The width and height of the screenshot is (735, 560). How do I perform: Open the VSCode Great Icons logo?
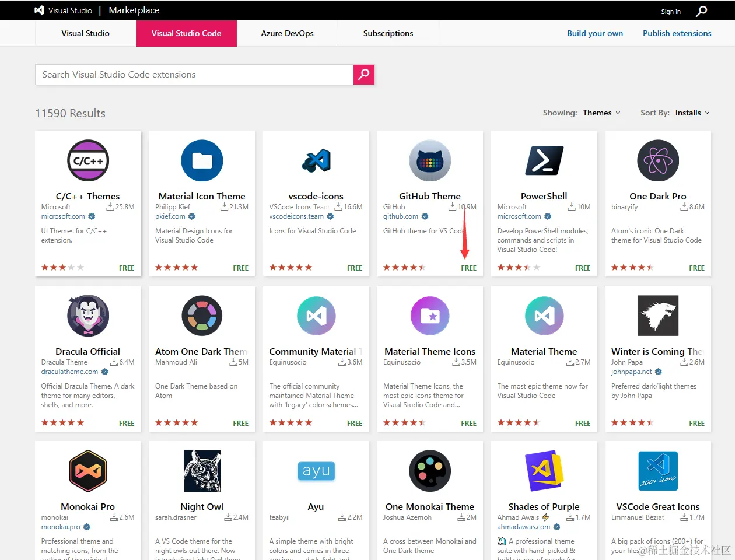[x=658, y=471]
